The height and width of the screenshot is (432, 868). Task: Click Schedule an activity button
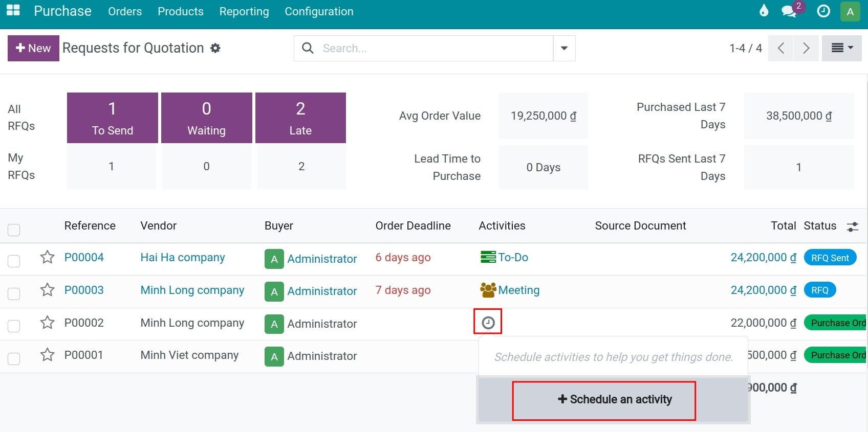pyautogui.click(x=614, y=399)
